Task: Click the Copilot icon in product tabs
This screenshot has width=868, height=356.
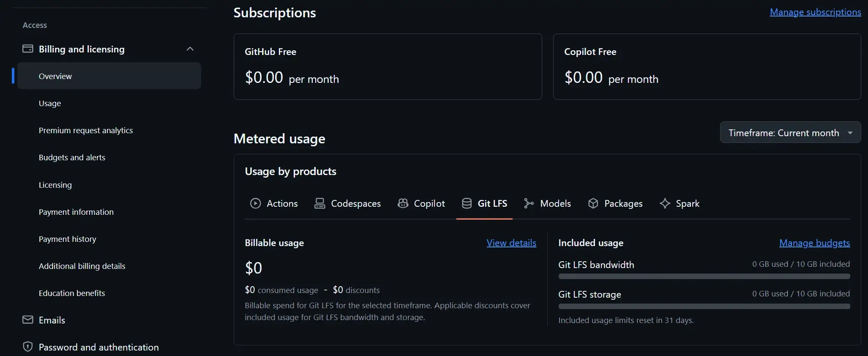Action: tap(403, 203)
